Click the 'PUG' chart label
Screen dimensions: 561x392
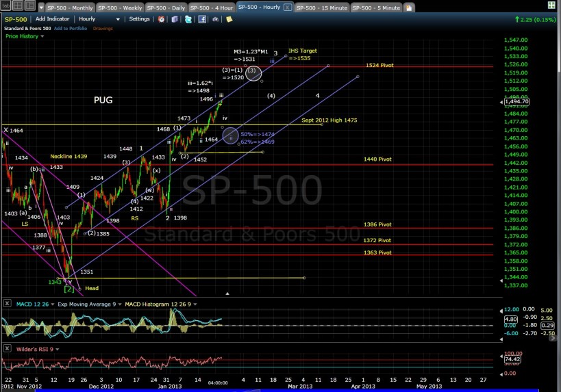[x=103, y=100]
